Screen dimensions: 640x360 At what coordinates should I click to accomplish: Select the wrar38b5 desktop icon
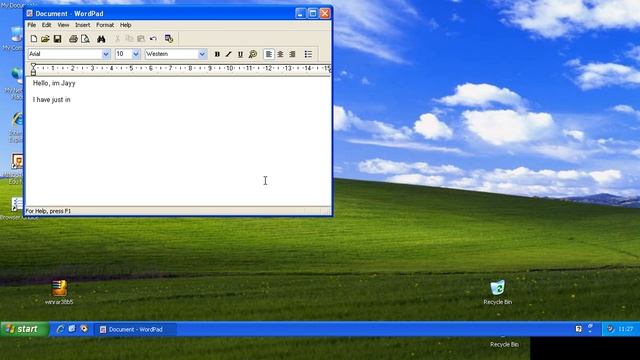coord(59,292)
